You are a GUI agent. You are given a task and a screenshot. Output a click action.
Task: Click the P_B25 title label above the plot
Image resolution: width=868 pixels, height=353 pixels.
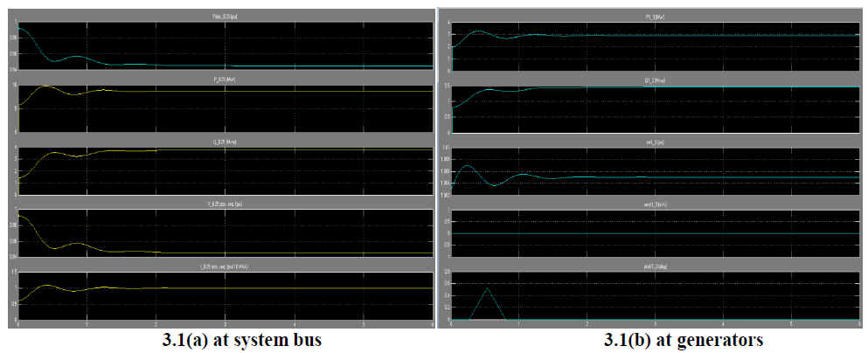tap(226, 80)
